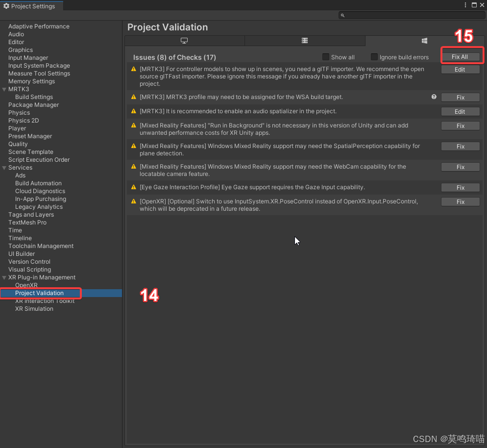Viewport: 487px width, 448px height.
Task: Open the help icon for MRTK3 profile issue
Action: [x=434, y=97]
